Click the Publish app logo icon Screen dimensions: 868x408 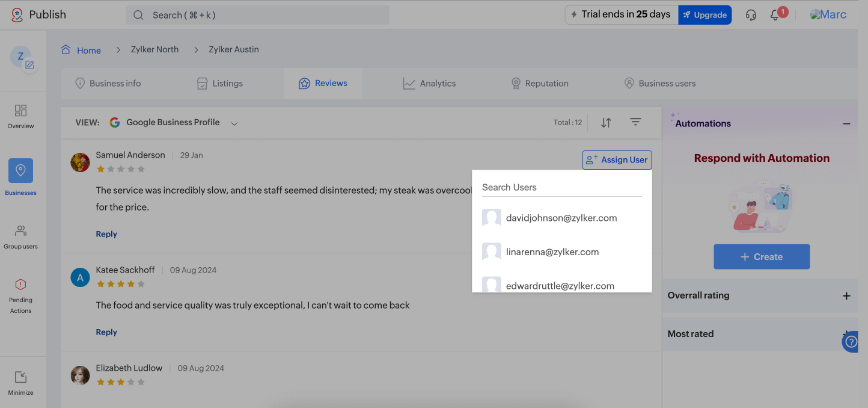coord(17,14)
